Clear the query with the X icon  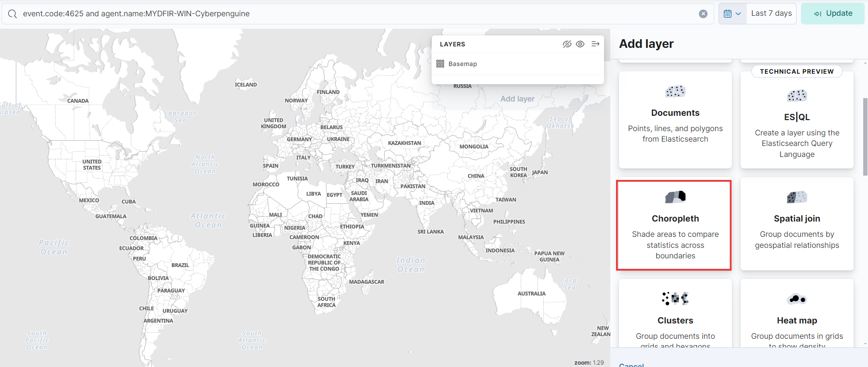click(703, 14)
